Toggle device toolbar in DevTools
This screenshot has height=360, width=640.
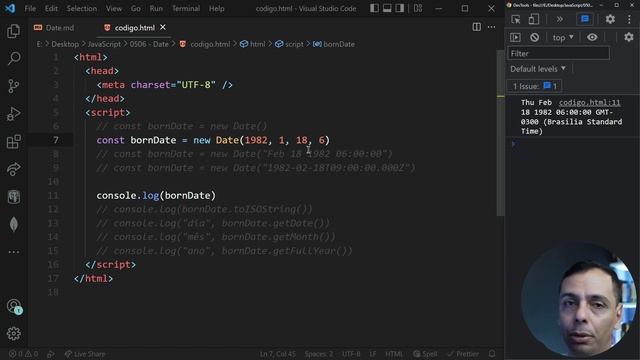(533, 19)
